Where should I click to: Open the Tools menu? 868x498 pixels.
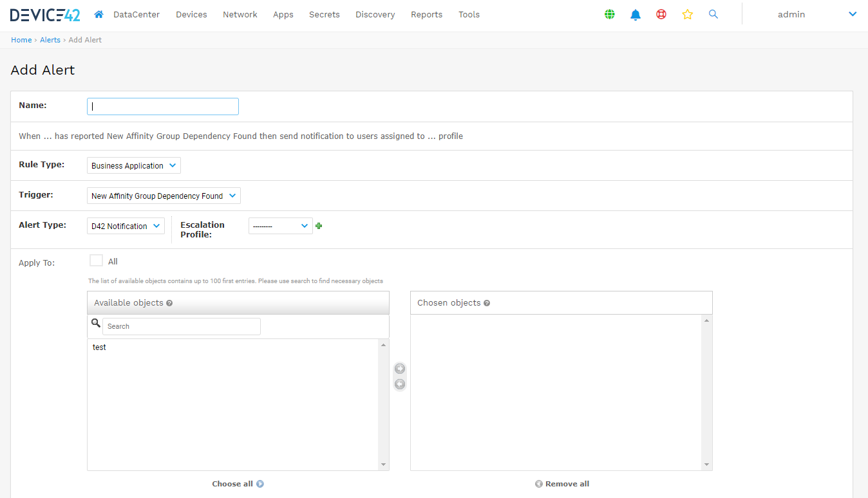click(469, 14)
